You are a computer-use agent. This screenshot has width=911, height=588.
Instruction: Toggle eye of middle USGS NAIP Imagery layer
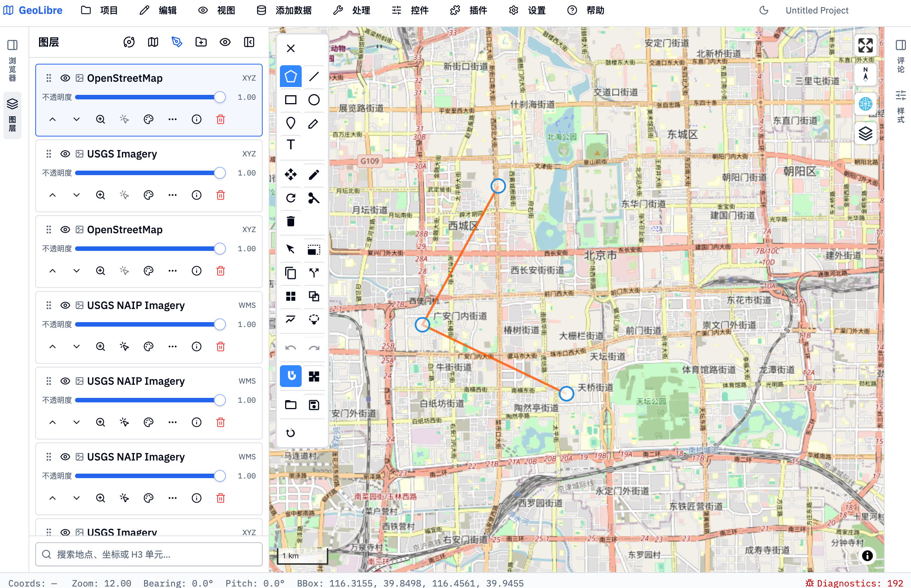[65, 381]
